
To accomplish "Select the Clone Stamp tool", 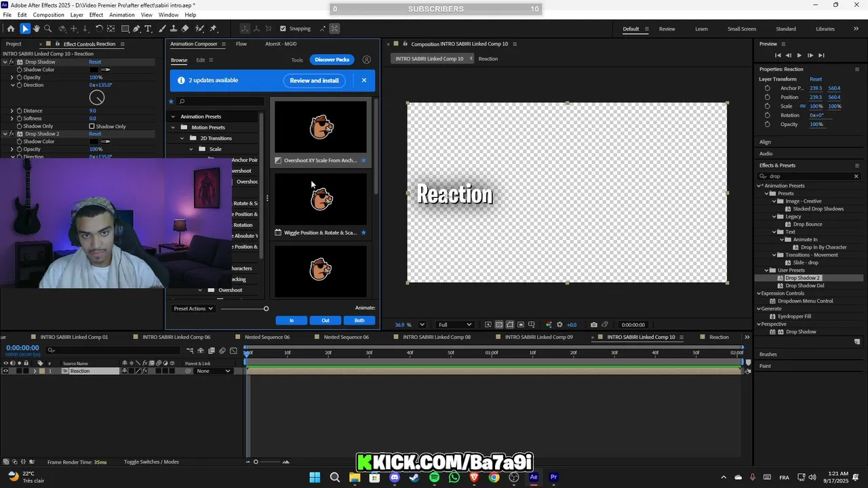I will click(x=174, y=28).
